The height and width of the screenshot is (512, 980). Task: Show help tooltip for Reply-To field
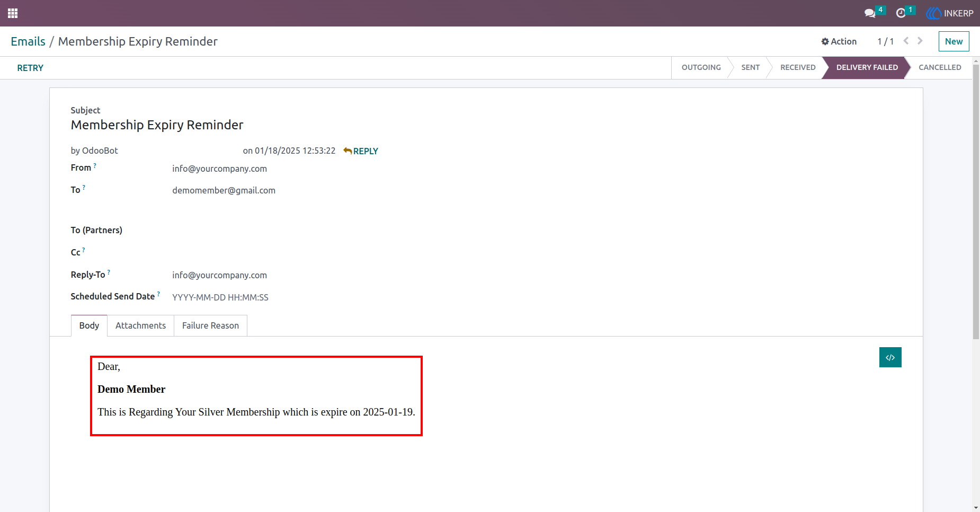(109, 272)
